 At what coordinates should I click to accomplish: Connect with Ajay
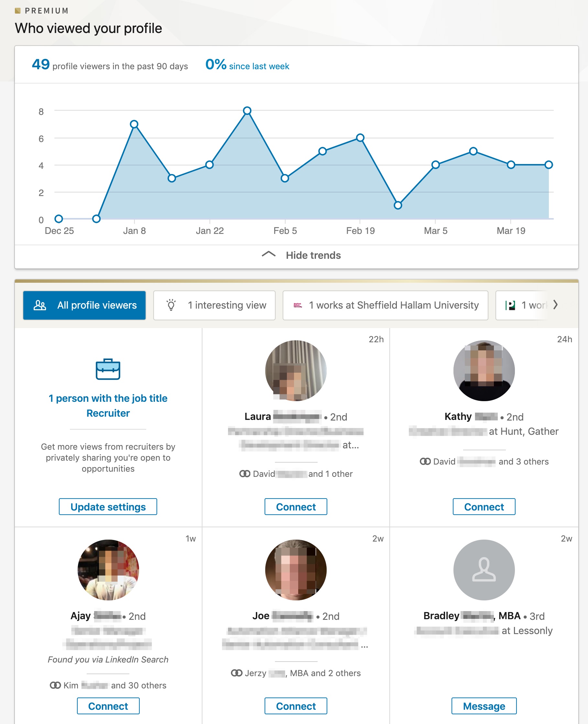(108, 706)
